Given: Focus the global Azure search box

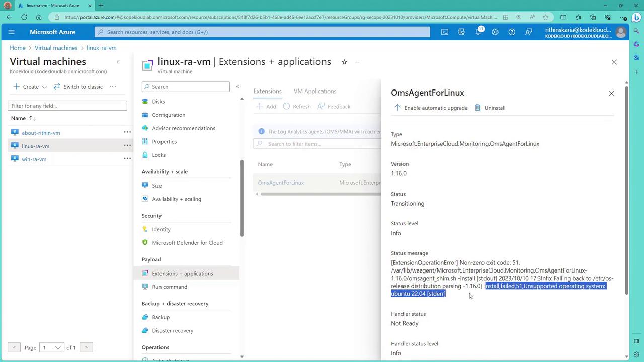Looking at the screenshot, I should coord(262,32).
